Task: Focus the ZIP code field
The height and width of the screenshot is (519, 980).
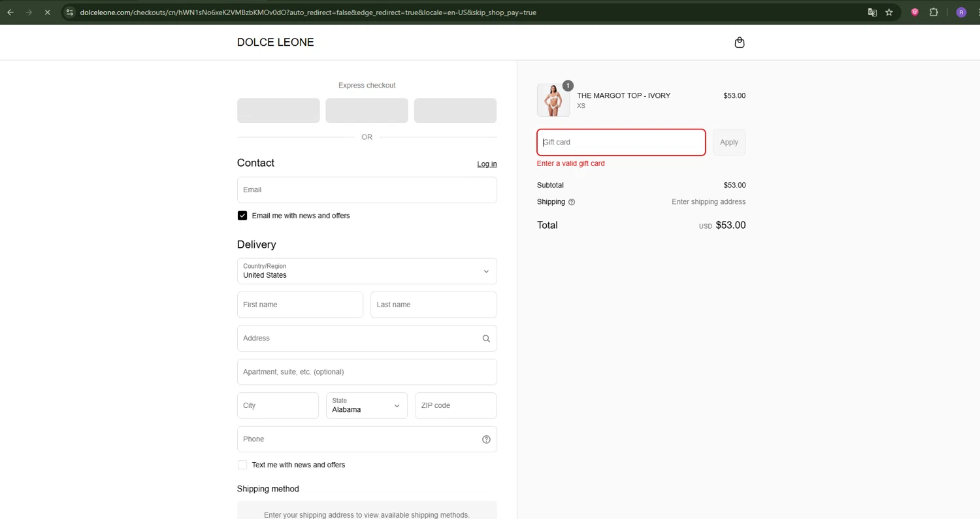Action: coord(456,405)
